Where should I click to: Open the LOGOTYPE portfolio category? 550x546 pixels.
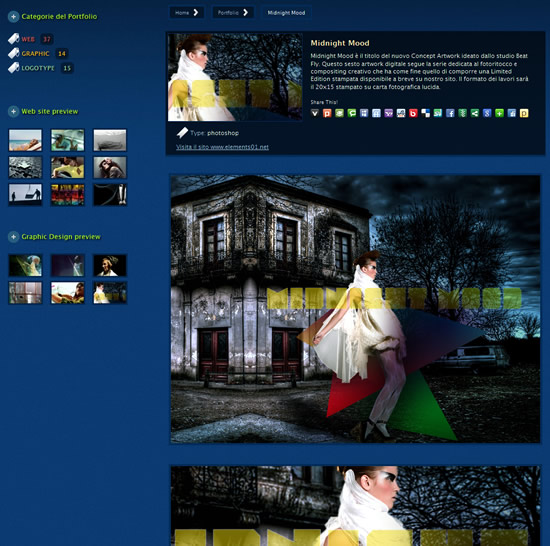click(x=38, y=68)
